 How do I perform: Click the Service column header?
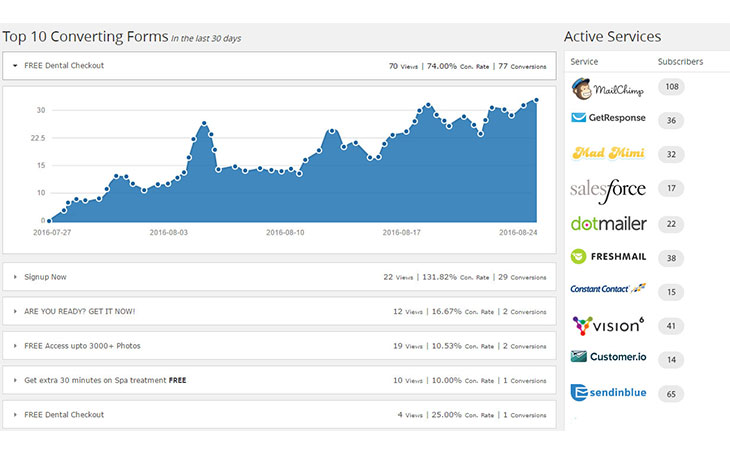pyautogui.click(x=584, y=61)
